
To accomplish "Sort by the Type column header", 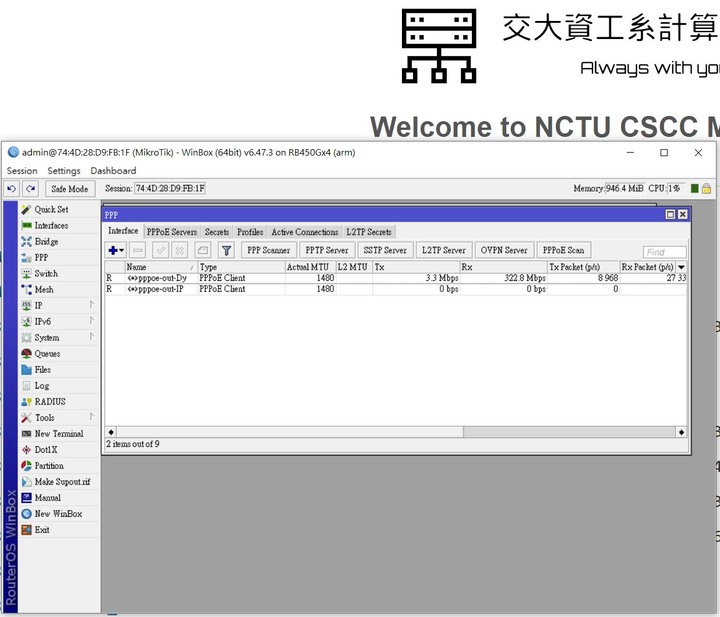I will tap(242, 267).
